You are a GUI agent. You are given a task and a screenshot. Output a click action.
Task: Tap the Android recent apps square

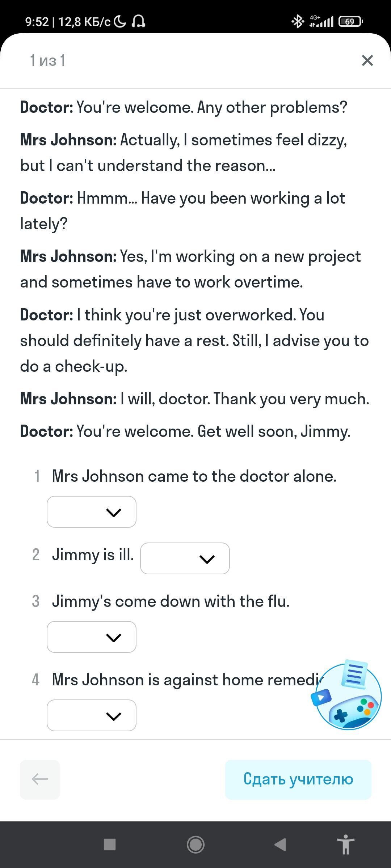(x=110, y=844)
